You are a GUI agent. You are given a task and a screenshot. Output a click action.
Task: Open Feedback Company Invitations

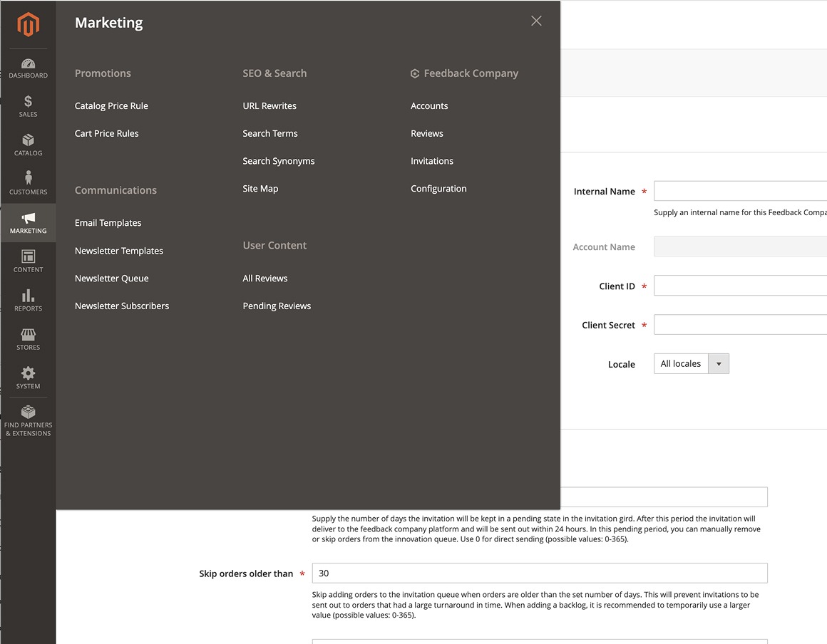[x=432, y=161]
